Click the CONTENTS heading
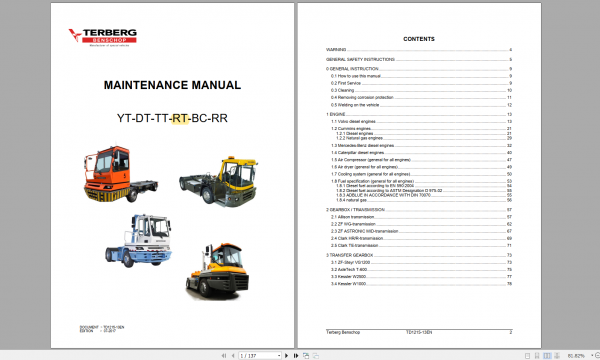This screenshot has height=360, width=600. [x=419, y=39]
